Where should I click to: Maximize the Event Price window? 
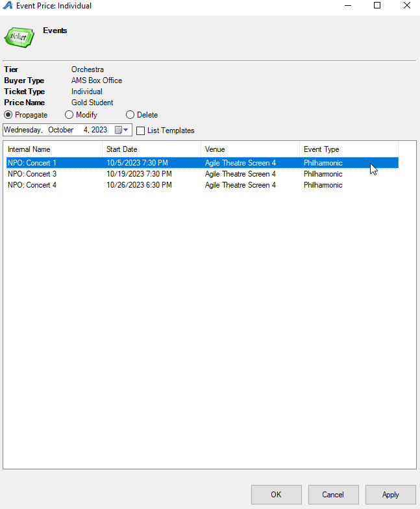pyautogui.click(x=377, y=5)
